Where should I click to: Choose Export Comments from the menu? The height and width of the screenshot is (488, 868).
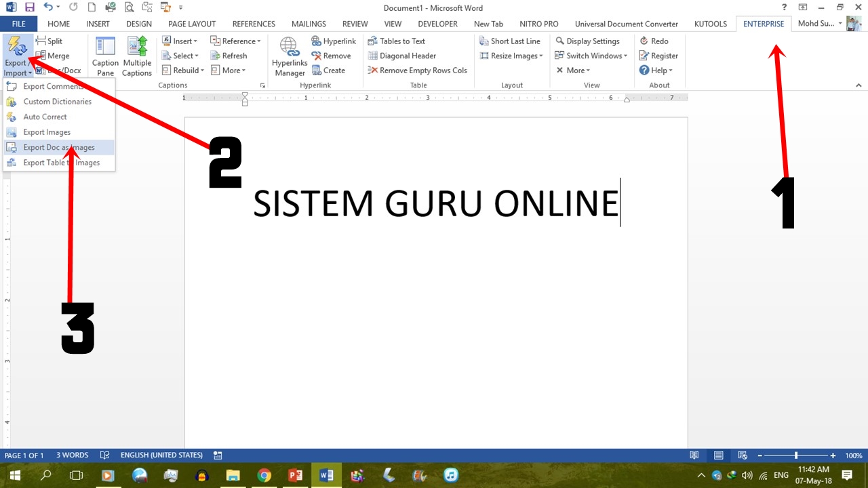59,87
